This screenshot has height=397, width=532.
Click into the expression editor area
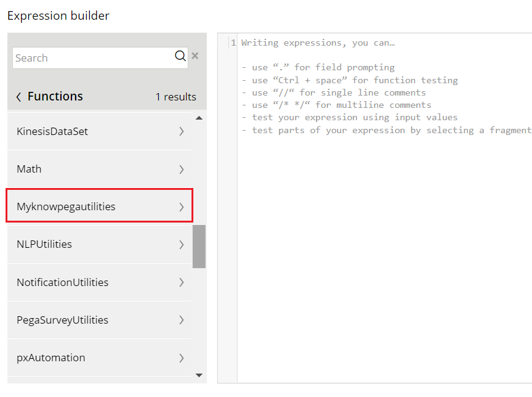pyautogui.click(x=385, y=238)
